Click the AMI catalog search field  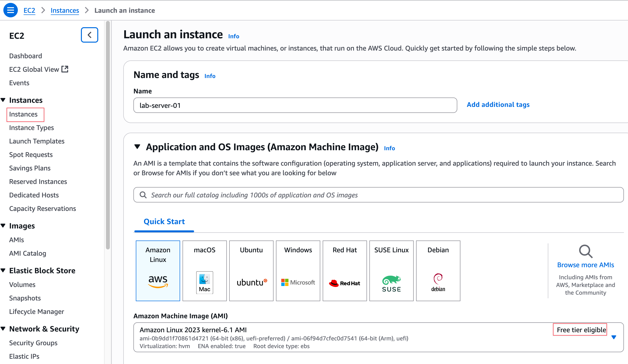coord(378,195)
